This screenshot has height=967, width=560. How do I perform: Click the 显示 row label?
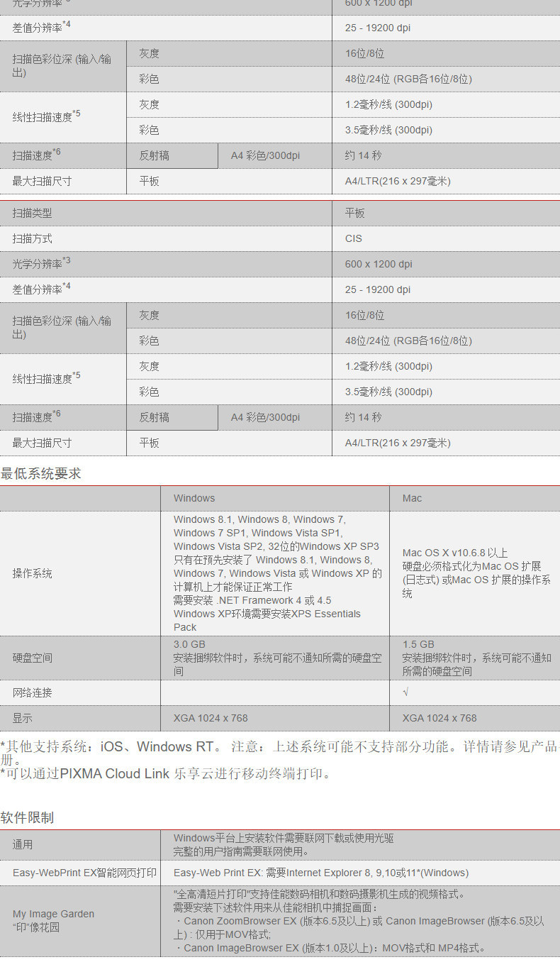click(22, 718)
